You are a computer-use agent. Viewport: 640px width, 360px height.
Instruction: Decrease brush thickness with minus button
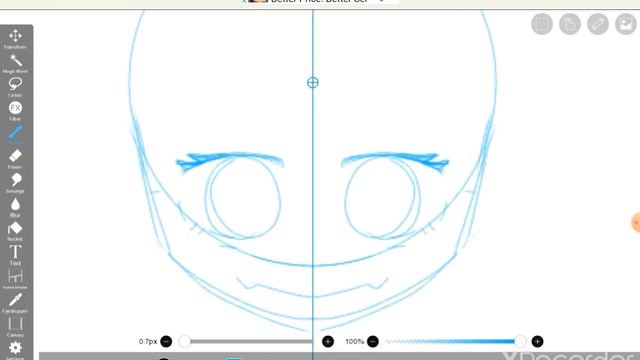tap(166, 341)
